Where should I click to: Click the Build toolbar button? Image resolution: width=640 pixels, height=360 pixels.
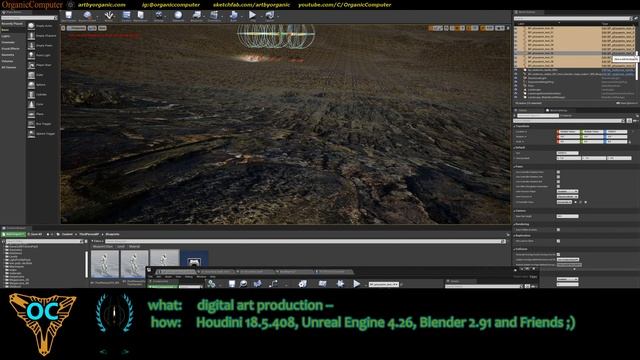[x=233, y=16]
